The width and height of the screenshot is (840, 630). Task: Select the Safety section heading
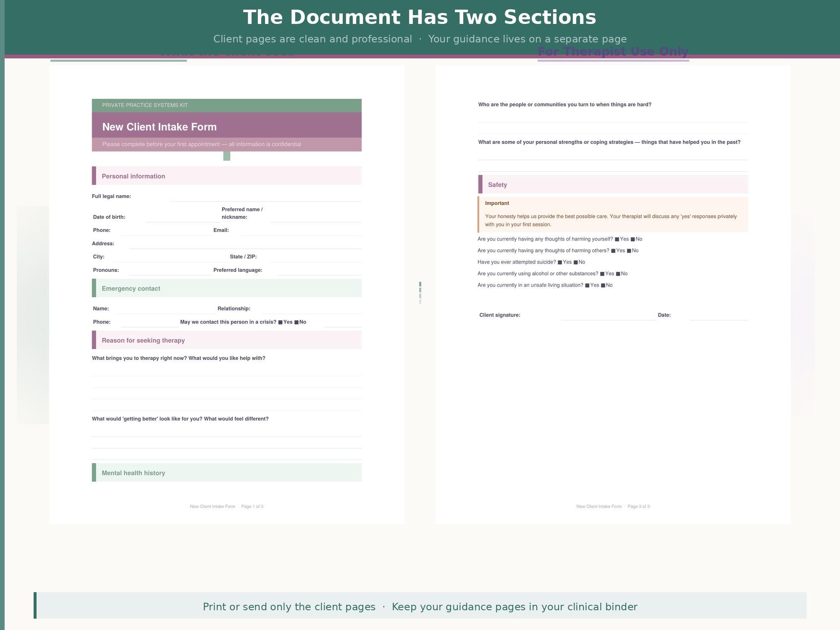tap(613, 184)
